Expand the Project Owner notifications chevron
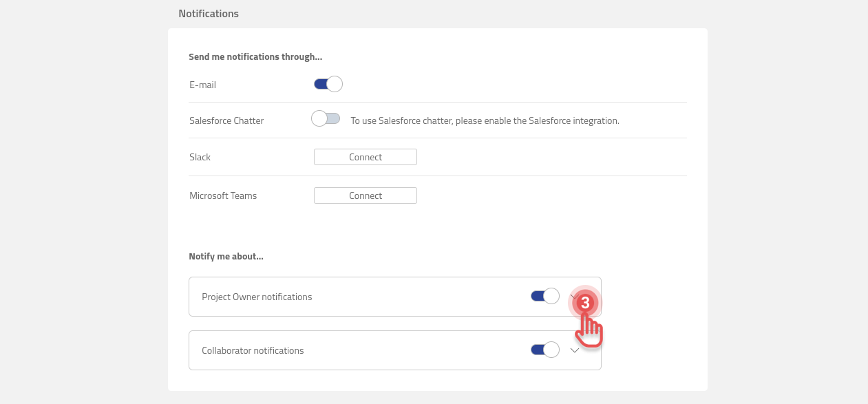The image size is (868, 404). point(573,295)
